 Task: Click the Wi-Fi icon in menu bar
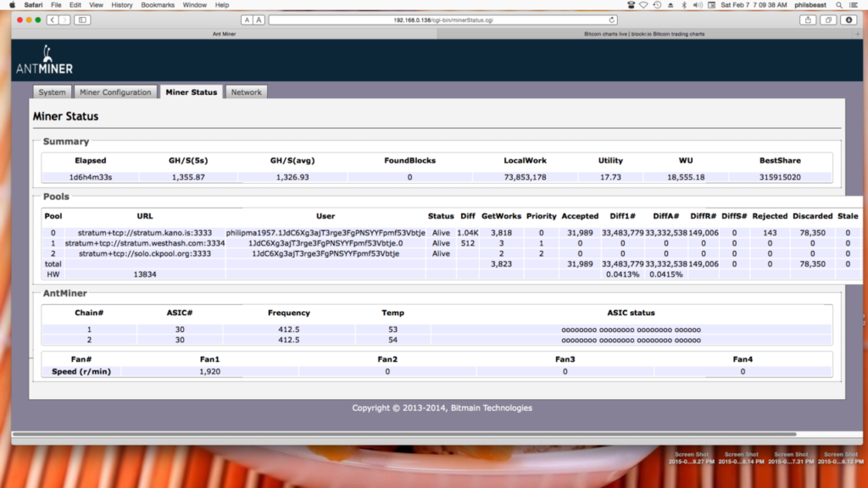(643, 5)
